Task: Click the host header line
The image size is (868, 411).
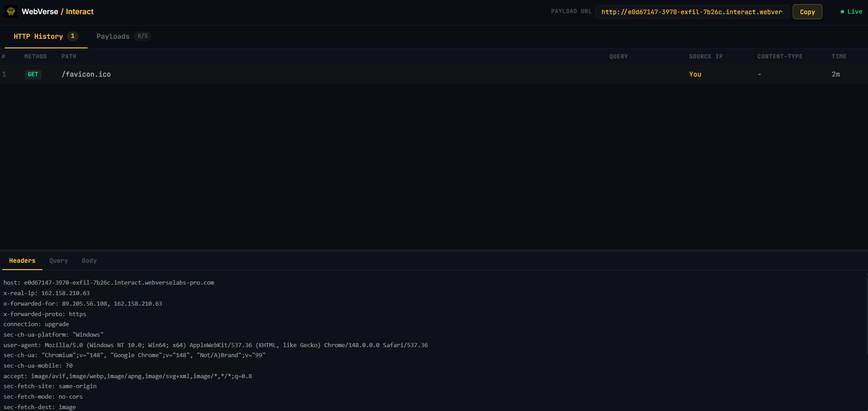Action: [x=109, y=283]
